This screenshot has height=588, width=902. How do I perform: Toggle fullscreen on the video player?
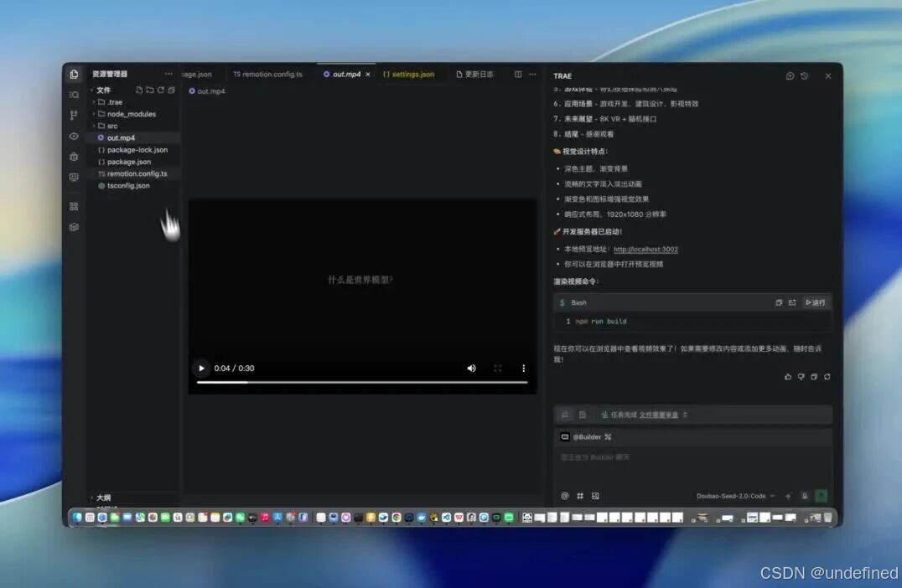[498, 369]
